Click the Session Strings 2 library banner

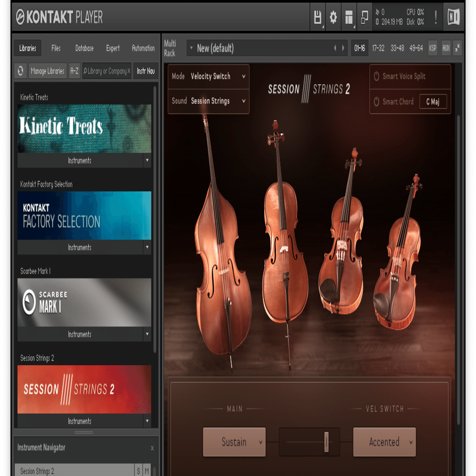tap(84, 389)
